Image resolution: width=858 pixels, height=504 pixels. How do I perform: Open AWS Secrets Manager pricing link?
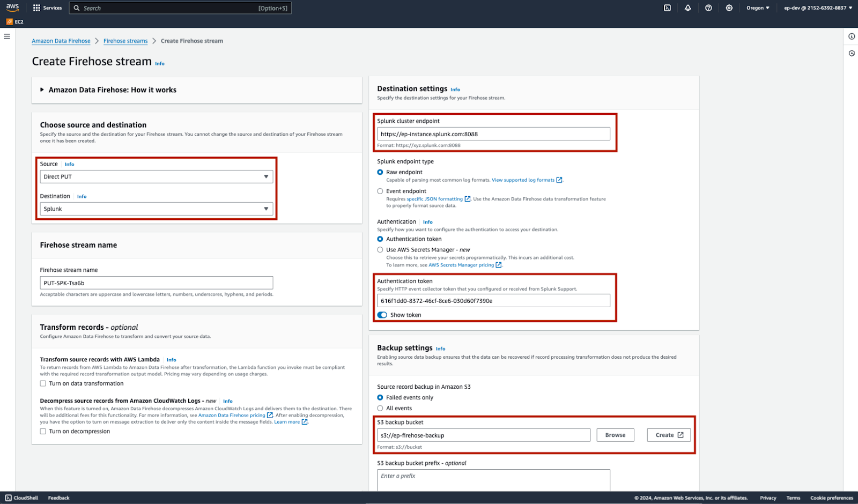coord(461,265)
